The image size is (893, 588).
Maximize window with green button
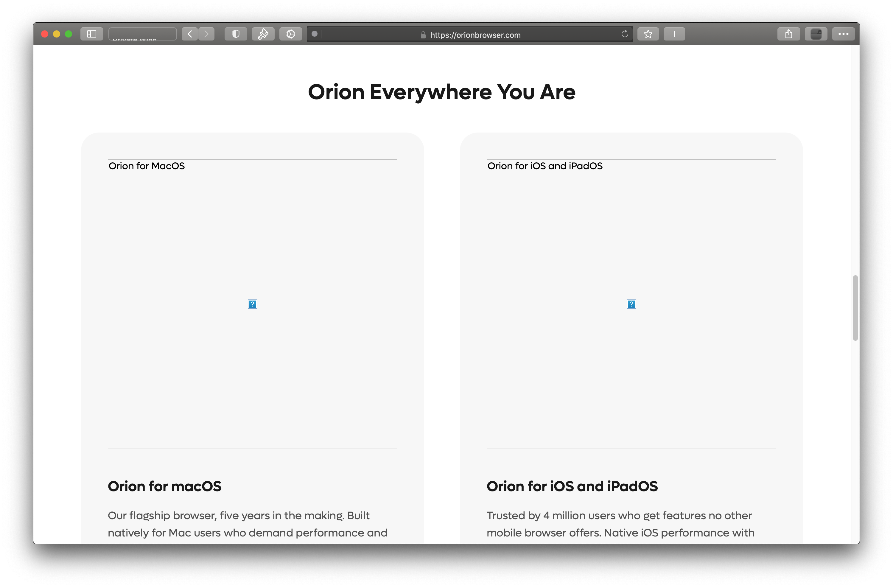tap(69, 34)
